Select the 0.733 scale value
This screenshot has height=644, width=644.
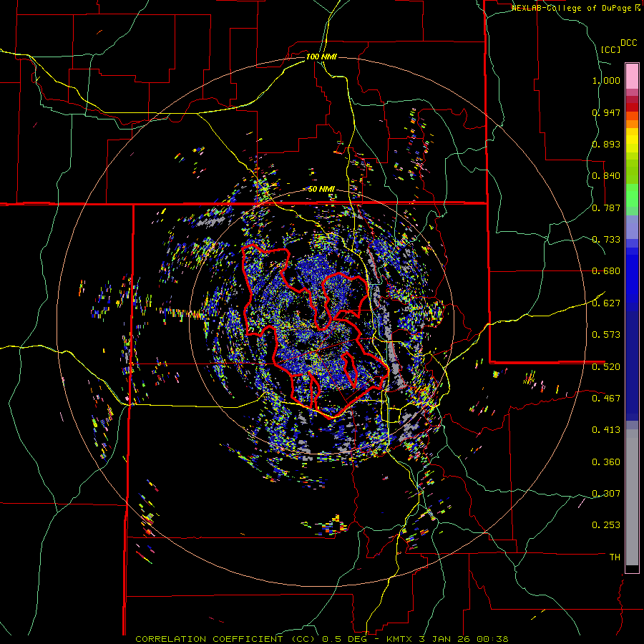pyautogui.click(x=606, y=240)
